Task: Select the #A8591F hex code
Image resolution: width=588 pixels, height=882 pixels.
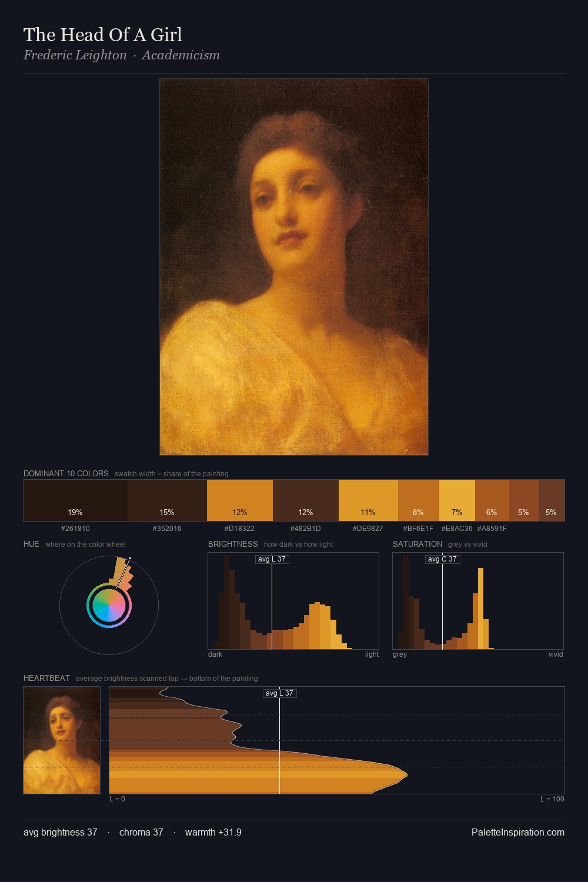Action: coord(492,529)
